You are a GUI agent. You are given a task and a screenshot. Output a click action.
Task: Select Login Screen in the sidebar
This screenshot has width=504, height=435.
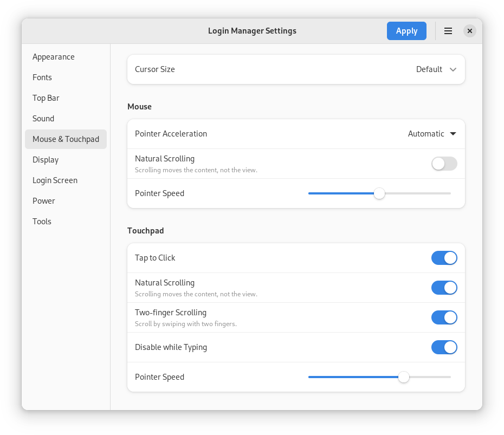click(x=55, y=180)
